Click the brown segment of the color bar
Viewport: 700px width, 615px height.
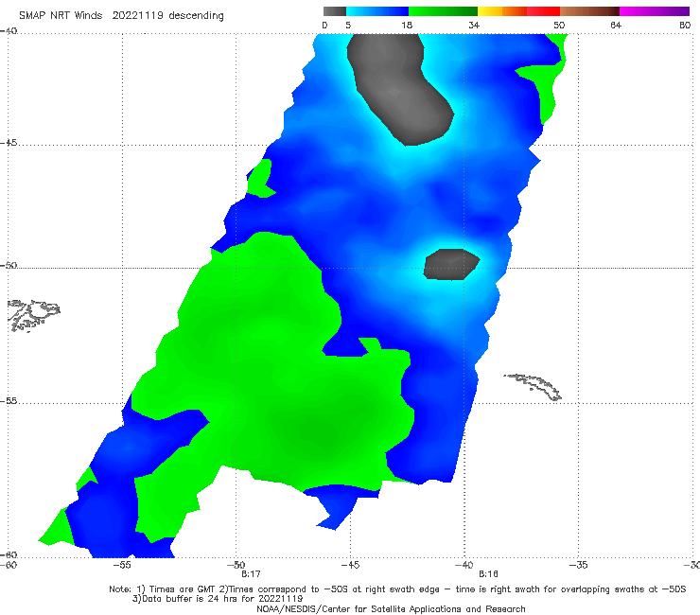tap(589, 11)
